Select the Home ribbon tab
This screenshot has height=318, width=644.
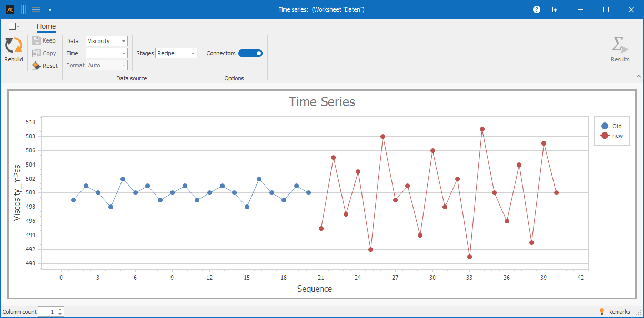click(46, 27)
